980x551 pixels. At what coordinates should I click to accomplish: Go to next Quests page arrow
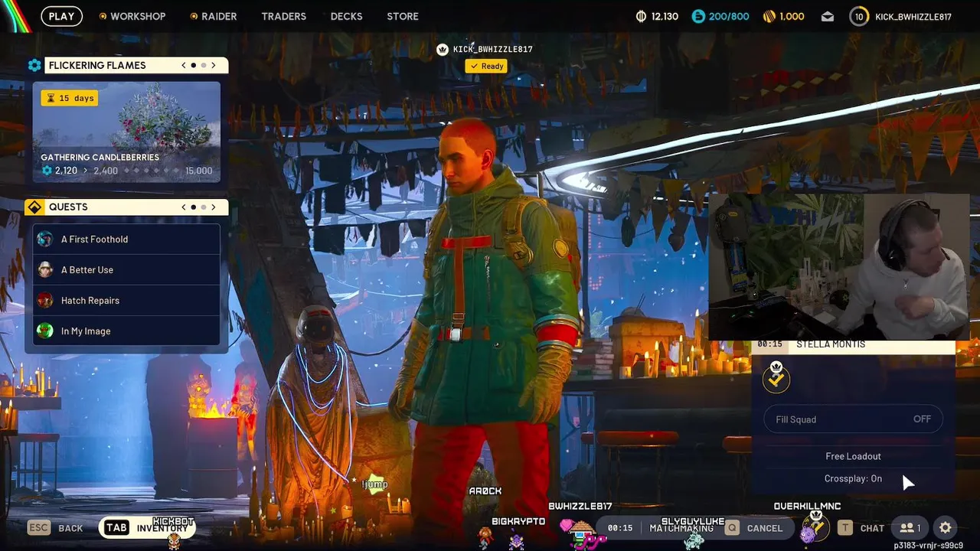[214, 207]
